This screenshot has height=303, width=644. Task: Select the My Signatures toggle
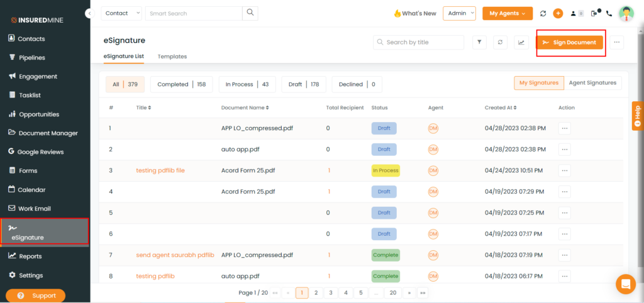(x=539, y=83)
